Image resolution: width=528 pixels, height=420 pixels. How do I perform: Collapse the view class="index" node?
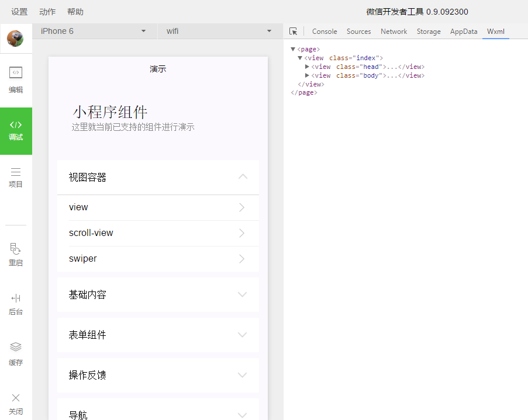300,58
